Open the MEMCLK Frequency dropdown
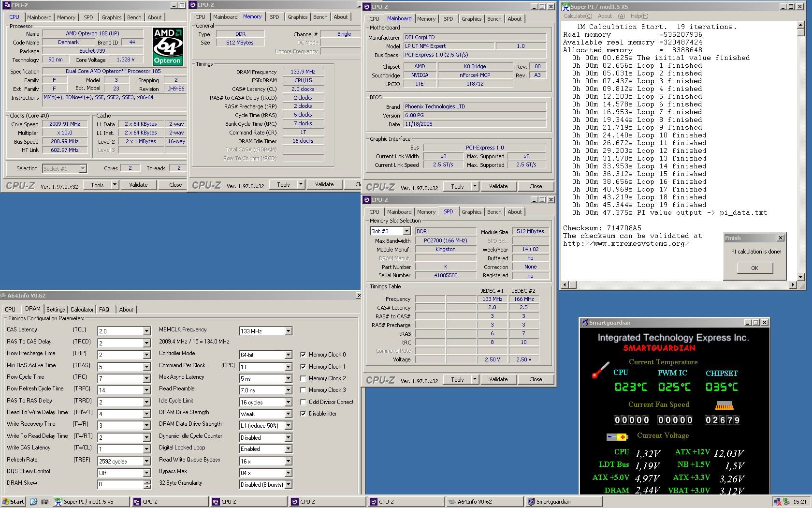Image resolution: width=812 pixels, height=508 pixels. [288, 331]
